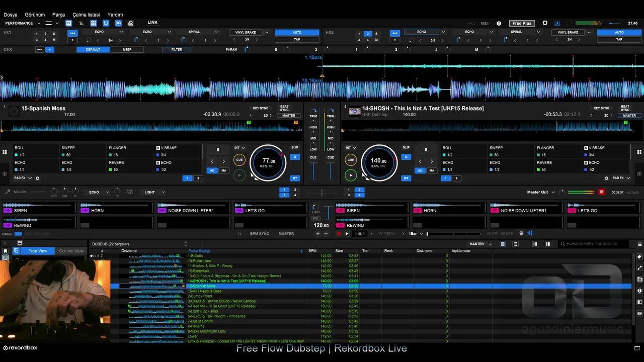The height and width of the screenshot is (362, 644).
Task: Hit the CUE button on deck 2
Action: [x=351, y=160]
